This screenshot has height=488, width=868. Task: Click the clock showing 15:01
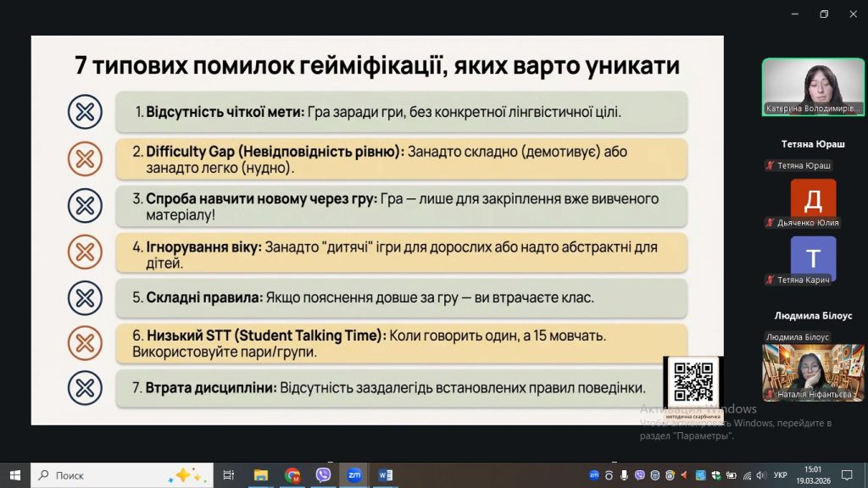point(813,475)
